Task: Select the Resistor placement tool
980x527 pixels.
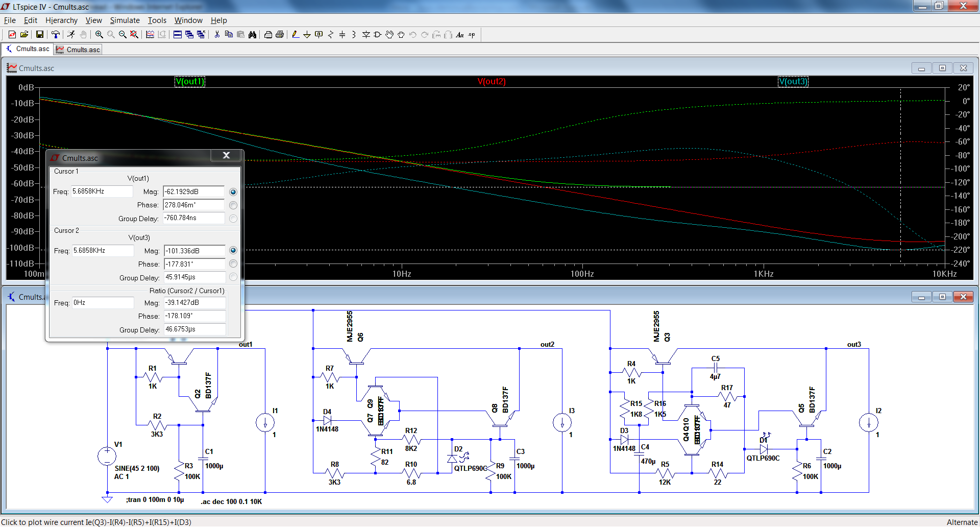Action: 331,35
